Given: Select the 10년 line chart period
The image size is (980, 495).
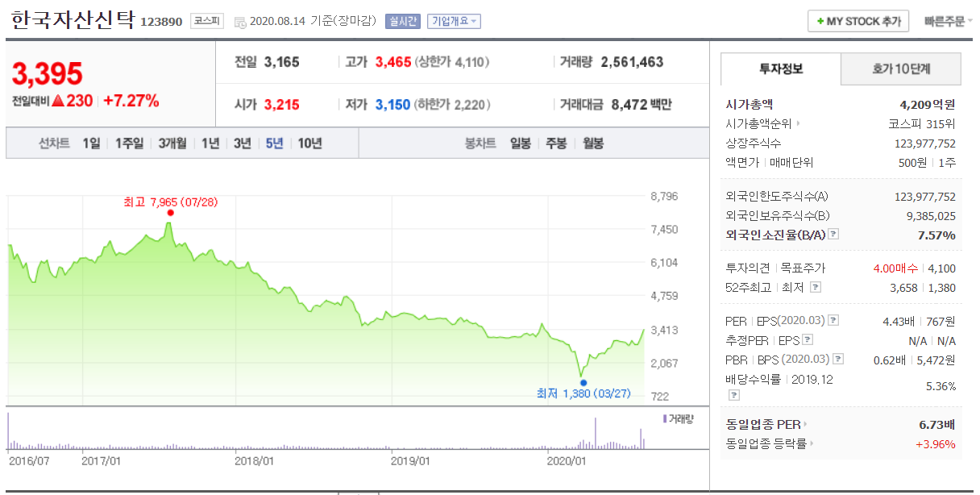Looking at the screenshot, I should pos(310,144).
